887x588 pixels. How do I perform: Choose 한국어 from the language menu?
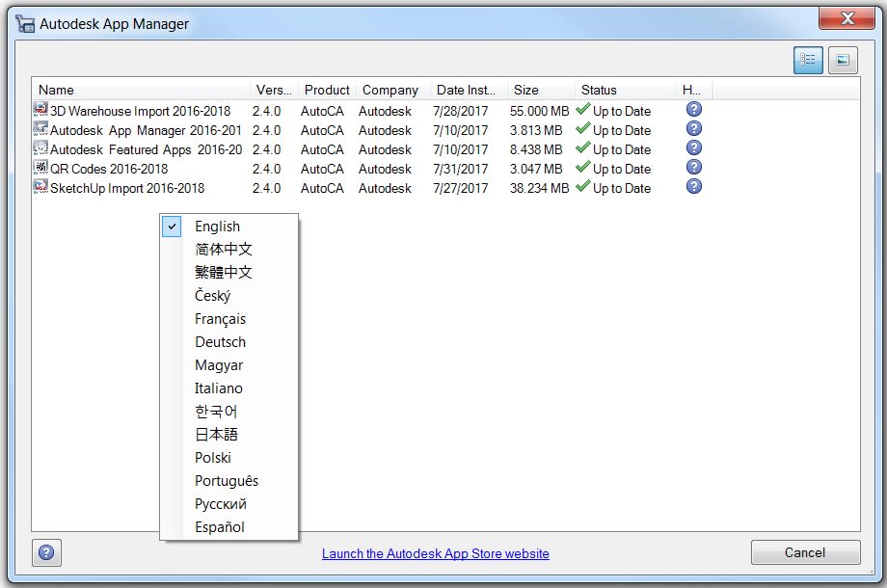coord(218,411)
